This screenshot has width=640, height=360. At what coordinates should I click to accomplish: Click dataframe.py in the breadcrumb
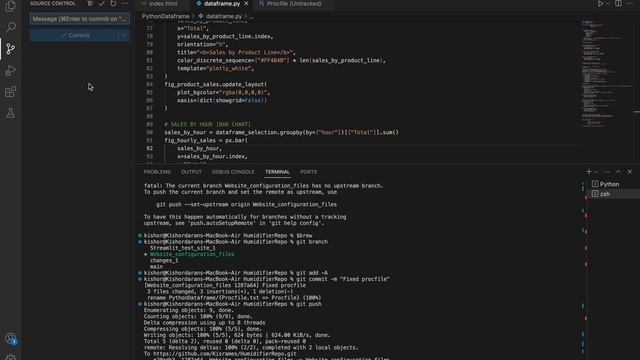point(224,16)
